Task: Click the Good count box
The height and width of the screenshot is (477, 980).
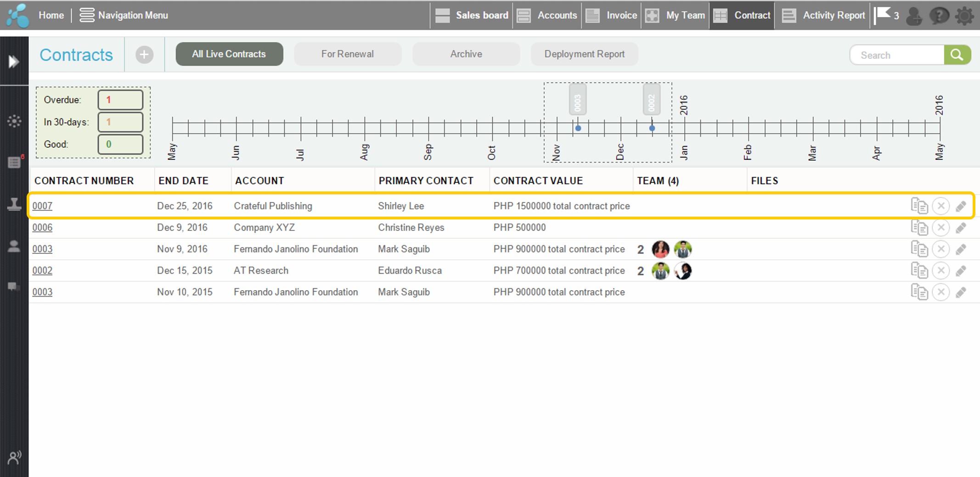Action: [x=120, y=144]
